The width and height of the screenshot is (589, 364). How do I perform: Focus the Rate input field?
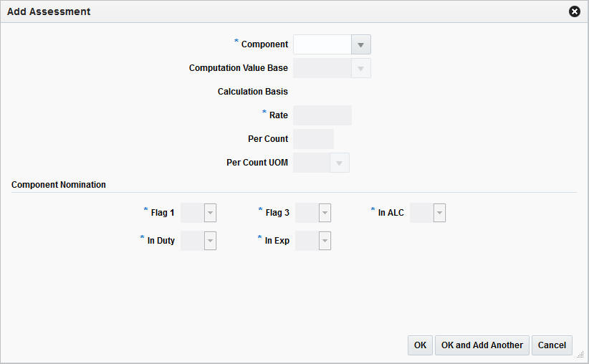[x=322, y=115]
